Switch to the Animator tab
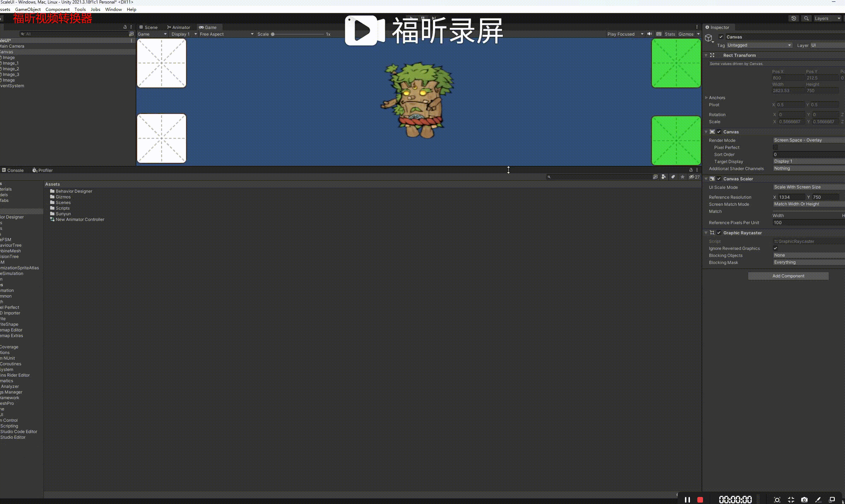The image size is (845, 504). 178,27
